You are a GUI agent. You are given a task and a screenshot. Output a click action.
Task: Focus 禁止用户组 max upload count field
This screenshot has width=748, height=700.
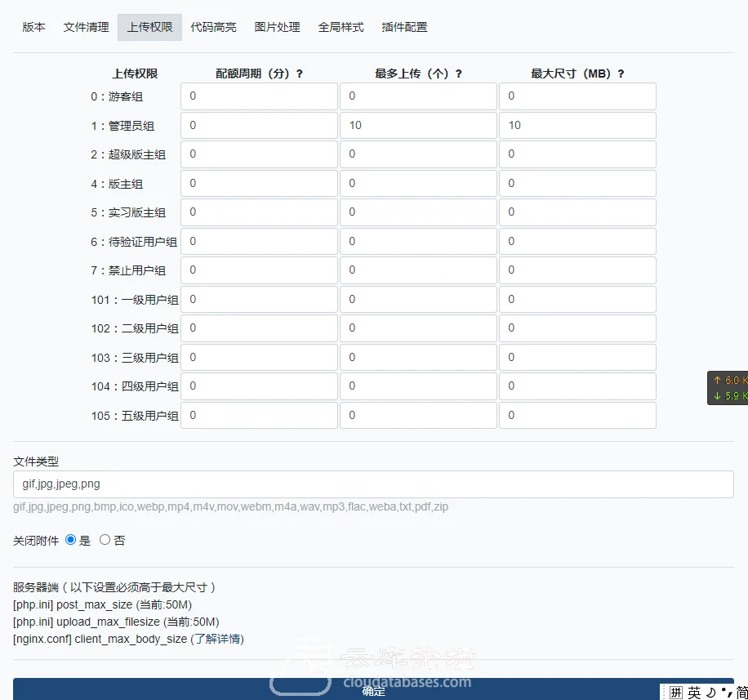coord(418,270)
